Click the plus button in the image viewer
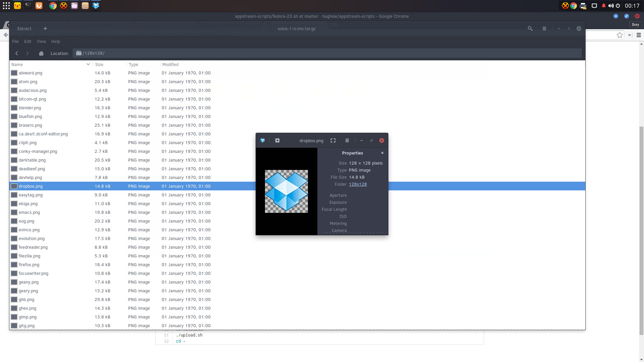This screenshot has width=644, height=362. 277,140
